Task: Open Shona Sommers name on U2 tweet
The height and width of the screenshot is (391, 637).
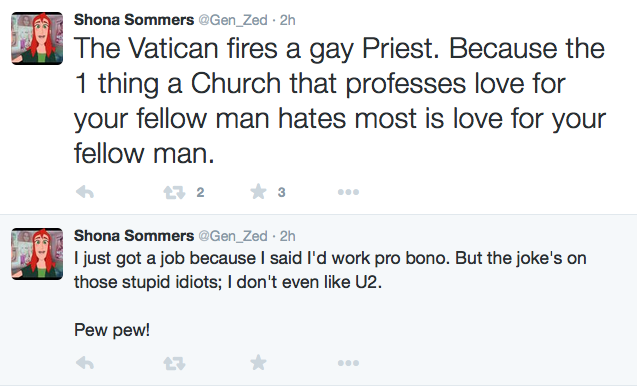Action: (x=134, y=235)
